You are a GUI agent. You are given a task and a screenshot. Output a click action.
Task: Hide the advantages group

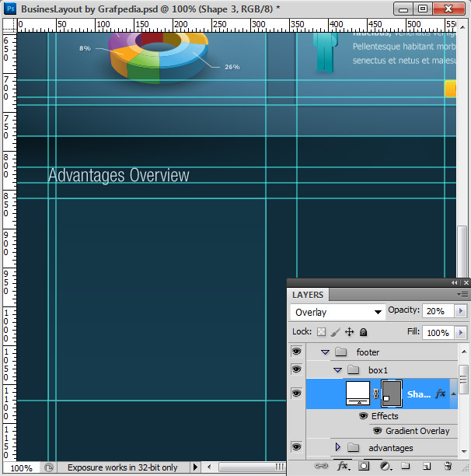(x=296, y=447)
